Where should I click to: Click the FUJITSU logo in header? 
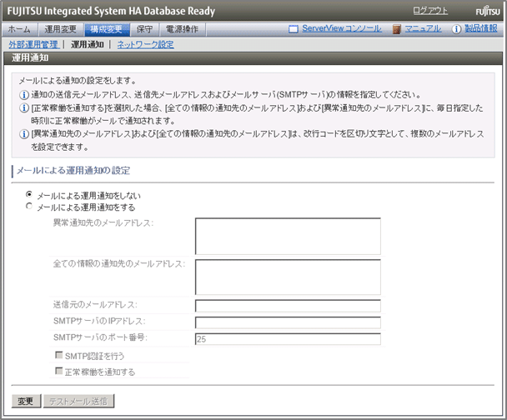[x=488, y=12]
